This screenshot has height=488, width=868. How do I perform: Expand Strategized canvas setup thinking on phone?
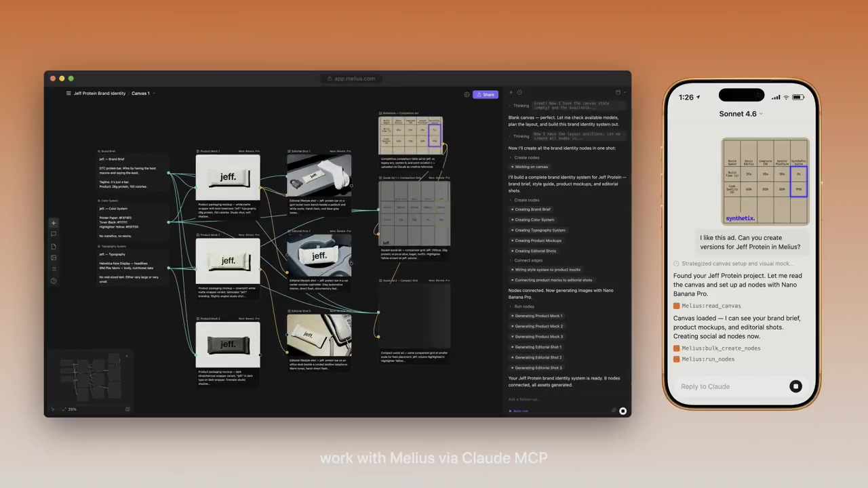(733, 264)
